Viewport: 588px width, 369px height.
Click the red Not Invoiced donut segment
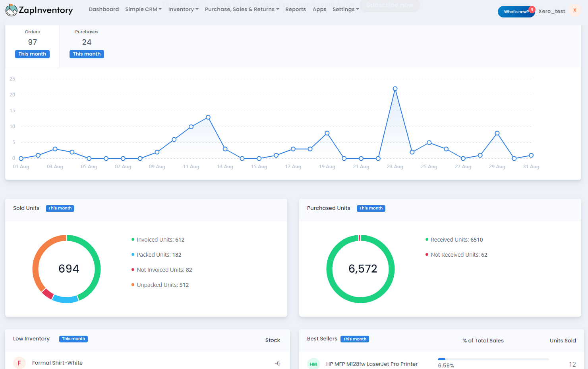tap(48, 294)
